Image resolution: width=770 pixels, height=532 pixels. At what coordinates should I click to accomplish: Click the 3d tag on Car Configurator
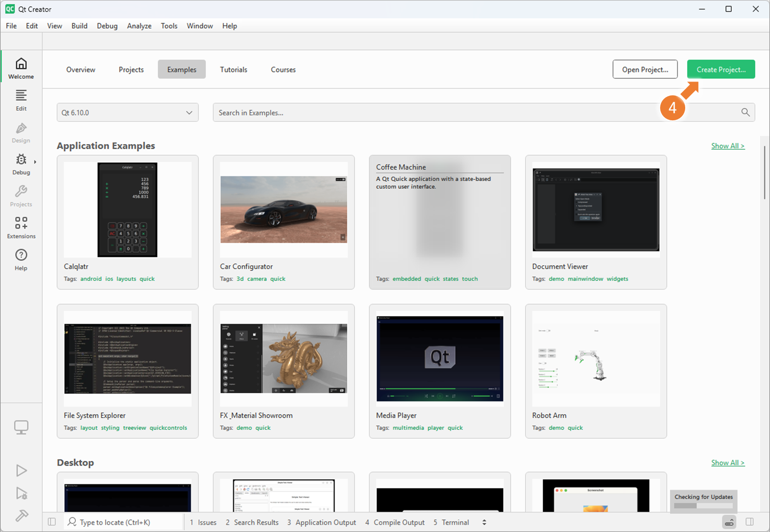pos(240,279)
